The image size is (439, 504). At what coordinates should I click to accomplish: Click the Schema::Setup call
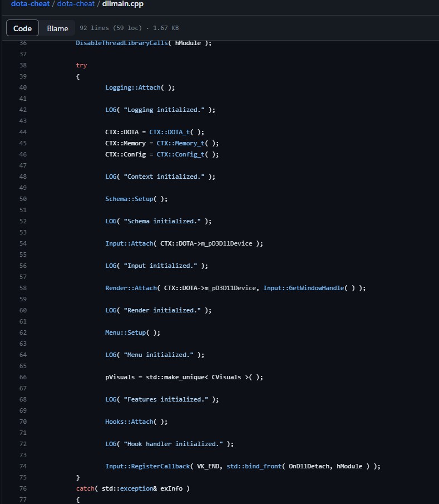(x=129, y=199)
